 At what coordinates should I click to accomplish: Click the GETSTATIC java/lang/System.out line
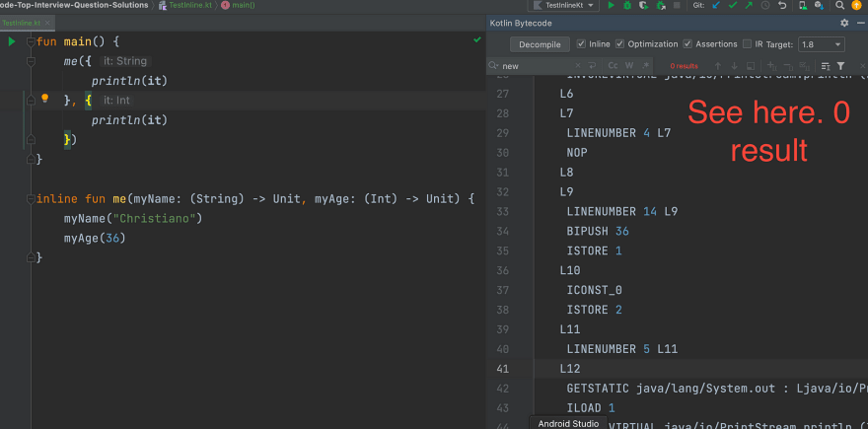(717, 388)
